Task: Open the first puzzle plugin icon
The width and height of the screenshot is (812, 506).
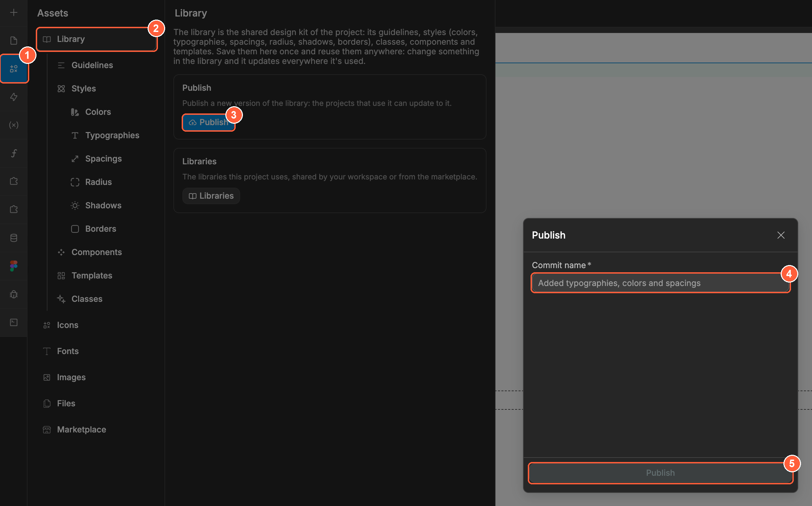Action: [x=14, y=181]
